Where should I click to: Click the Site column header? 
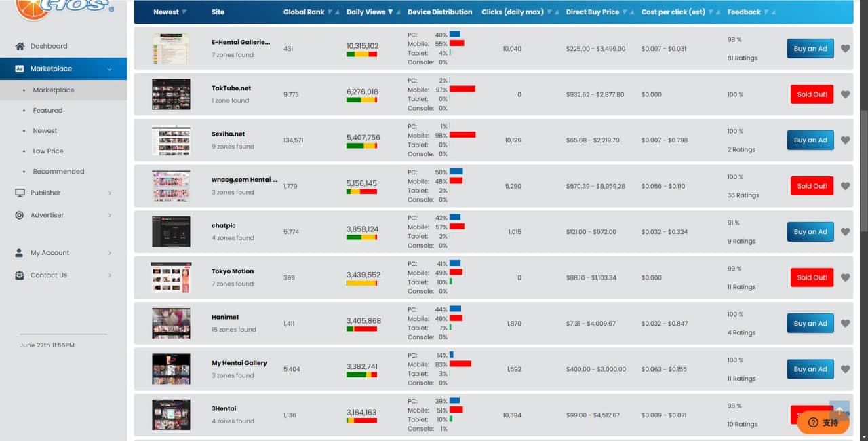pyautogui.click(x=218, y=12)
